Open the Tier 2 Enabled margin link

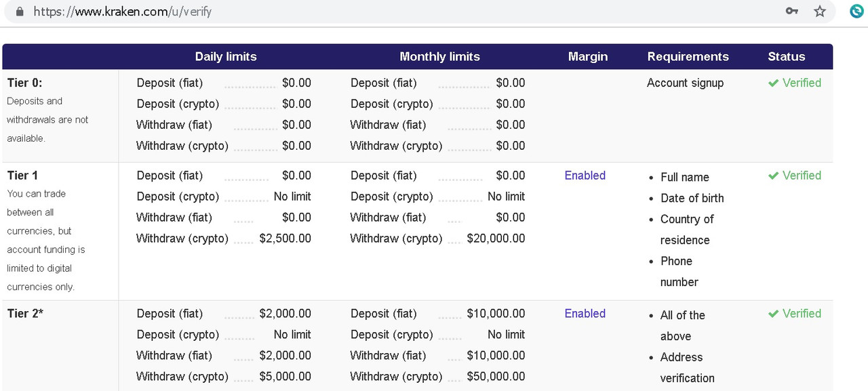585,314
